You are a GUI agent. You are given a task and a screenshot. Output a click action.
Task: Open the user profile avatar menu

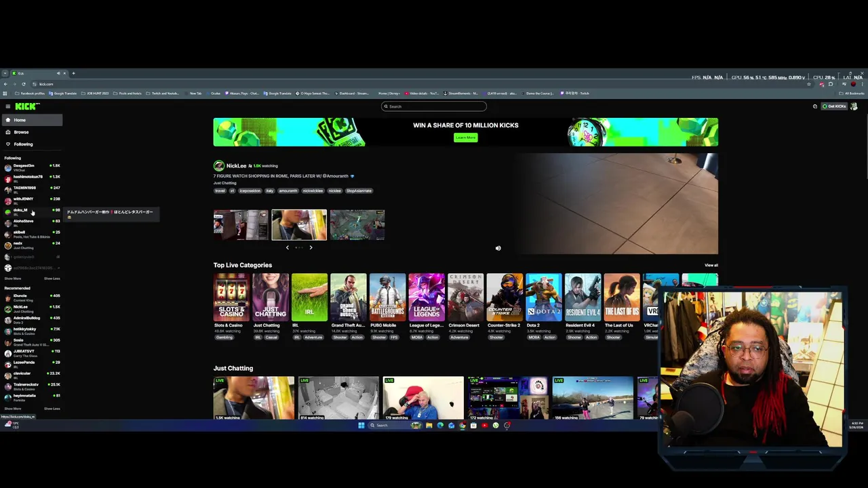coord(854,106)
